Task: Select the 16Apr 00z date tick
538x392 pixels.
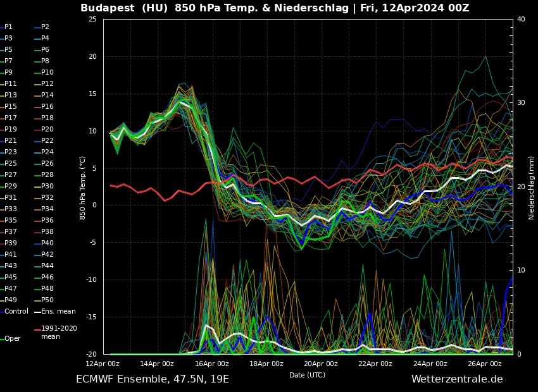Action: (x=212, y=364)
